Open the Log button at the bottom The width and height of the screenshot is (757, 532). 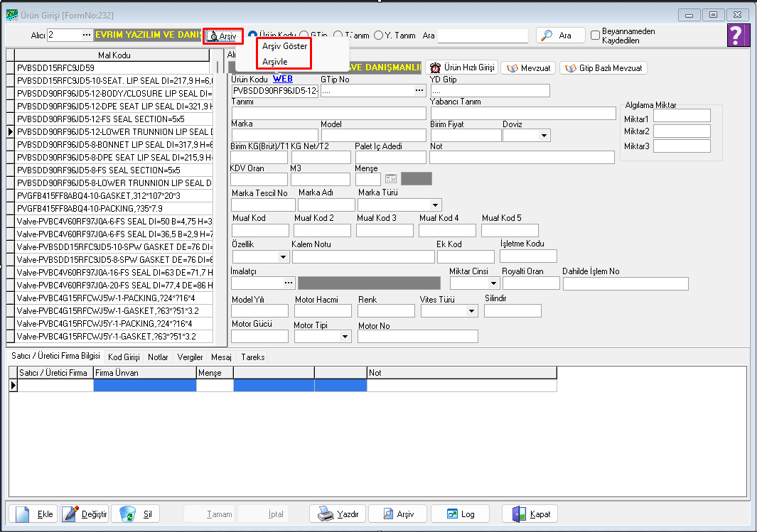pyautogui.click(x=460, y=514)
